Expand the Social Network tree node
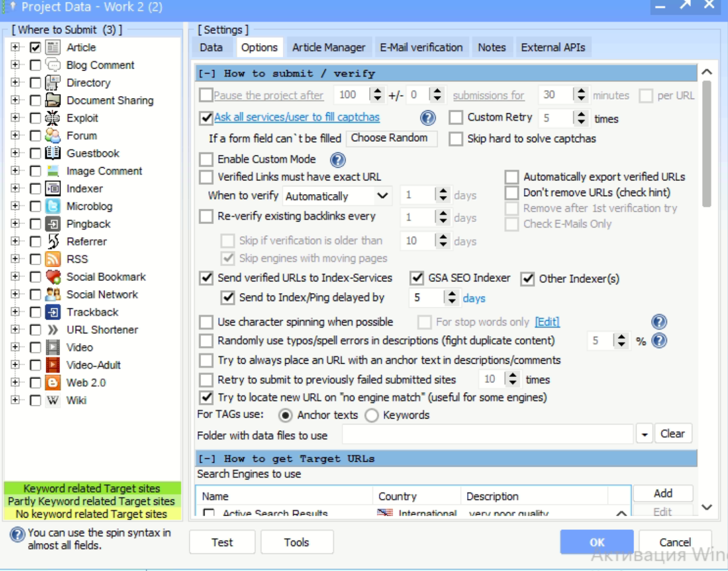Viewport: 728px width, 571px height. coord(15,294)
